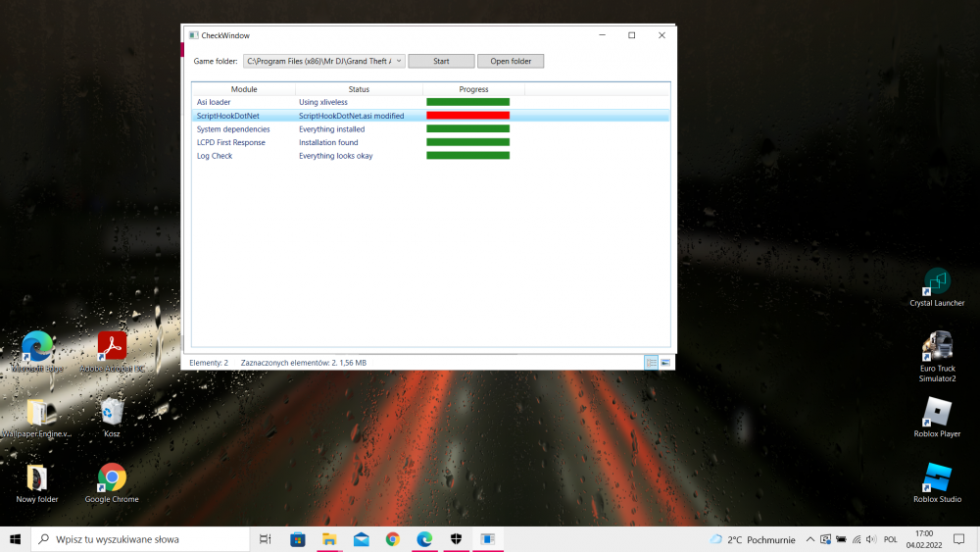Open Euro Truck Simulator 2 shortcut
980x552 pixels.
[x=937, y=356]
